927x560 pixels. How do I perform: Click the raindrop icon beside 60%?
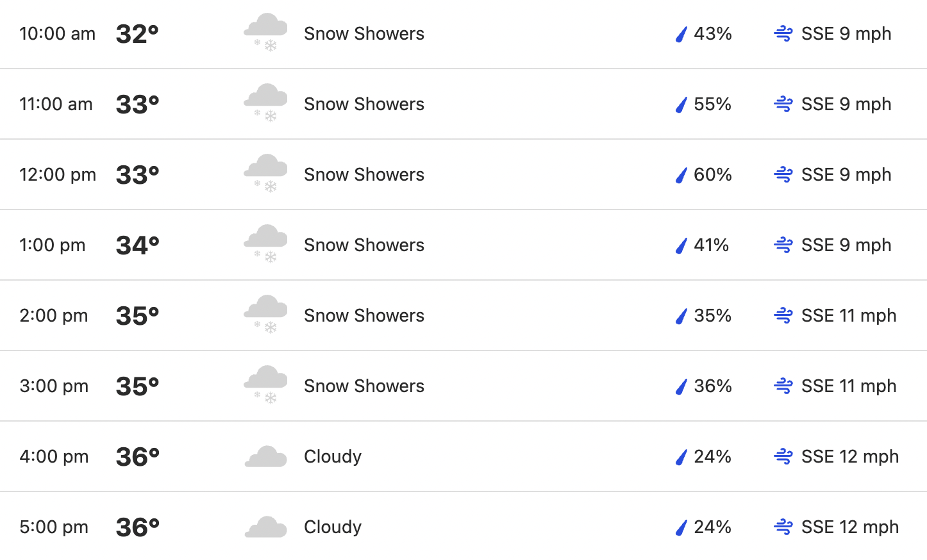[681, 175]
